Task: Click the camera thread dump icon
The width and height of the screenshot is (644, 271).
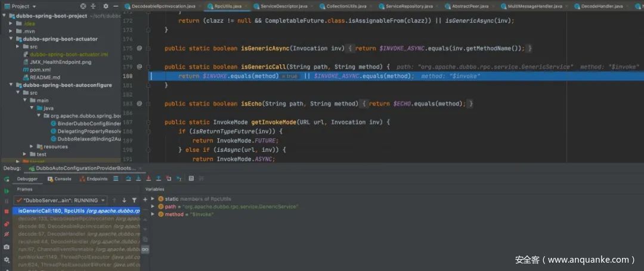Action: (7, 247)
